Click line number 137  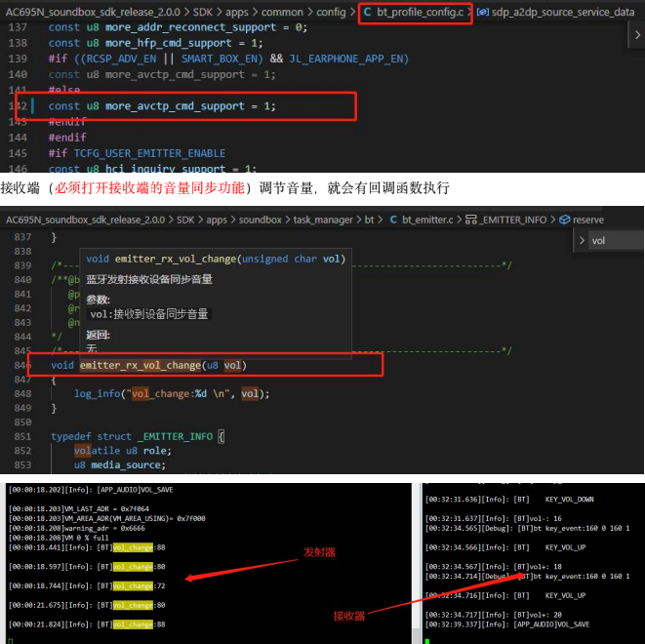(18, 27)
